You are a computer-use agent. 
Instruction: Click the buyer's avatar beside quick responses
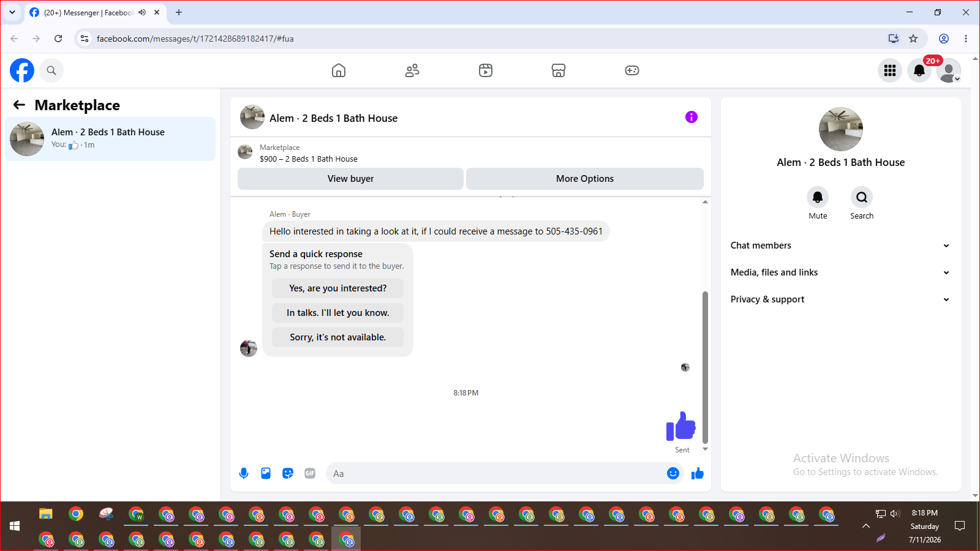tap(249, 348)
